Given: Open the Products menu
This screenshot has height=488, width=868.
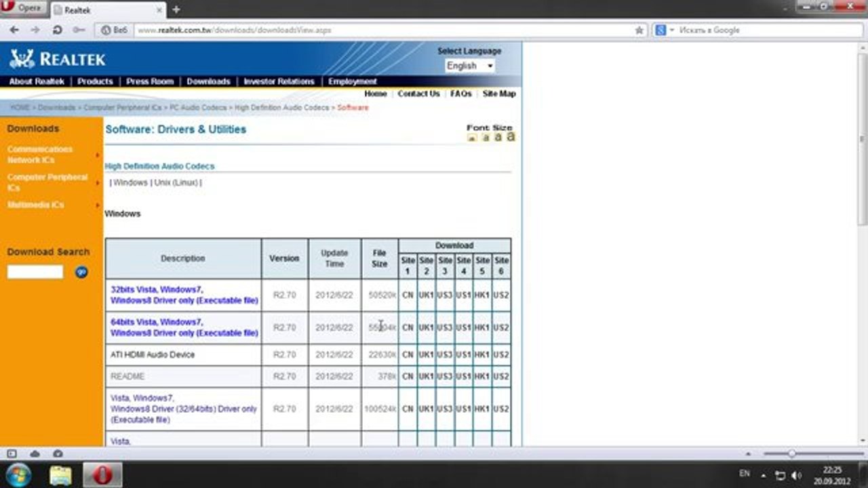Looking at the screenshot, I should point(95,81).
